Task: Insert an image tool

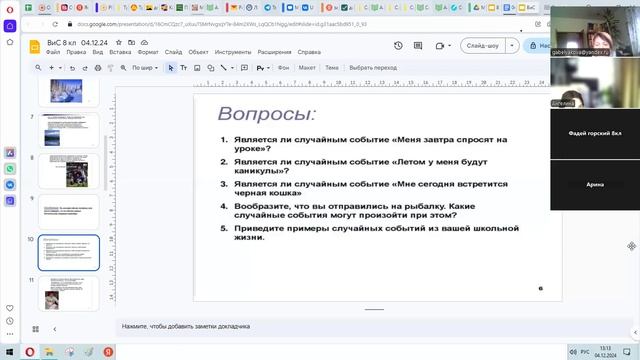Action: [197, 68]
